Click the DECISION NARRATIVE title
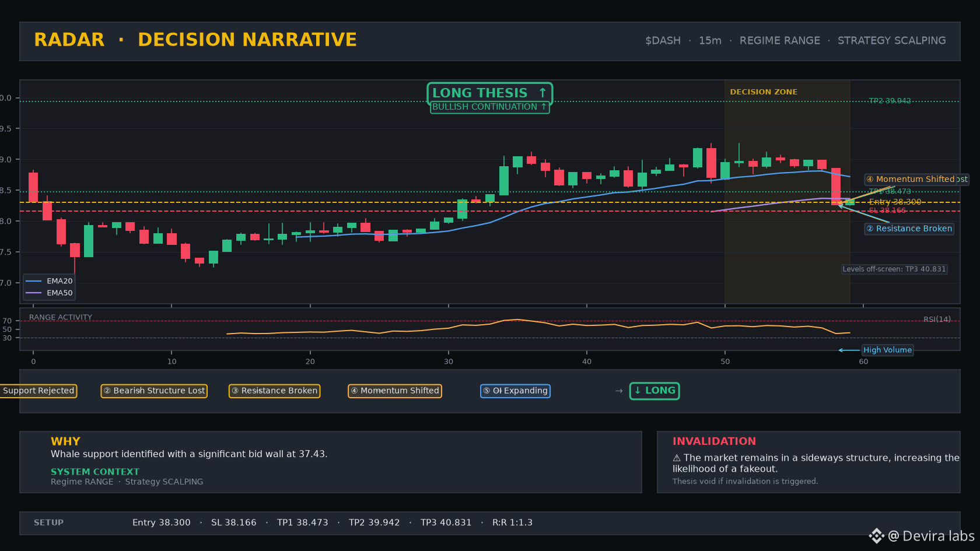Image resolution: width=980 pixels, height=551 pixels. pos(247,40)
